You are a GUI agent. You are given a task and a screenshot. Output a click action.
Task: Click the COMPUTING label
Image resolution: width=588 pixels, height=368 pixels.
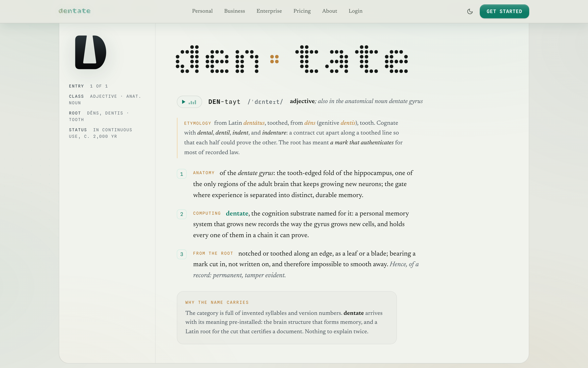coord(207,213)
